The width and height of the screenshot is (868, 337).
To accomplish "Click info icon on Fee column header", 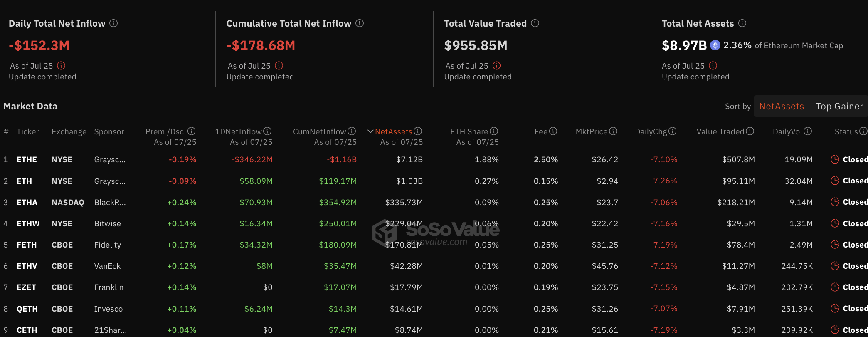I will coord(553,131).
